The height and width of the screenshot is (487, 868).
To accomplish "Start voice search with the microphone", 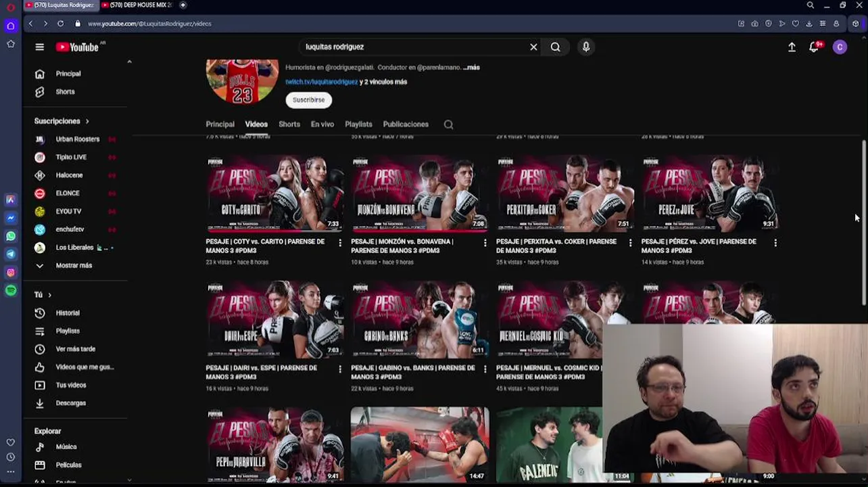I will tap(585, 47).
